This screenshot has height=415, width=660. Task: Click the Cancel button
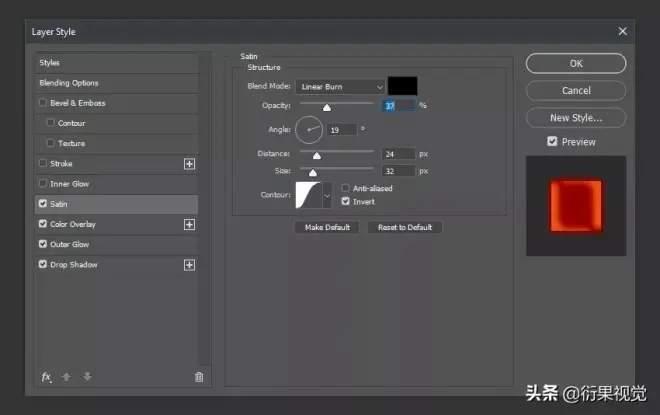pyautogui.click(x=576, y=90)
